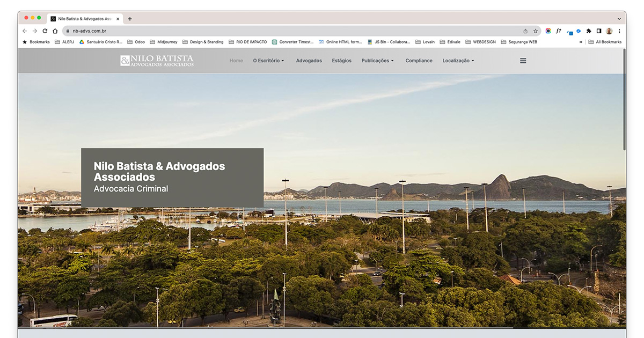The width and height of the screenshot is (644, 338).
Task: Open the Odoo bookmark folder
Action: pos(136,42)
